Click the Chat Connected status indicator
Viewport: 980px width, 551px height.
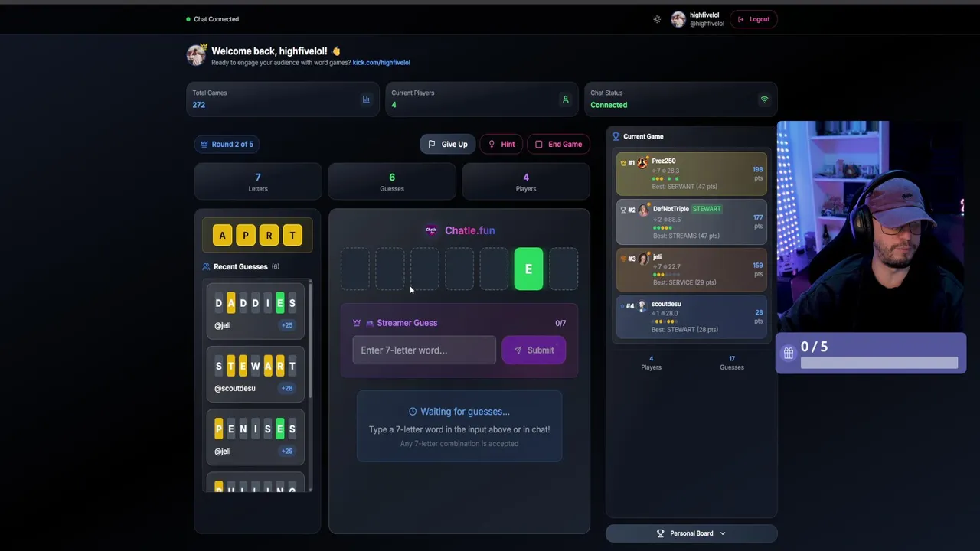point(212,19)
